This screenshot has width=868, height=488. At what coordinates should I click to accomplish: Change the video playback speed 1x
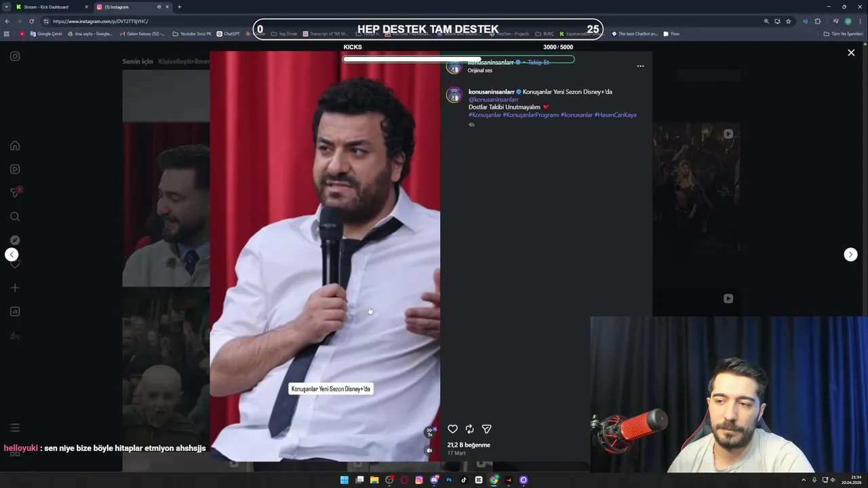430,432
